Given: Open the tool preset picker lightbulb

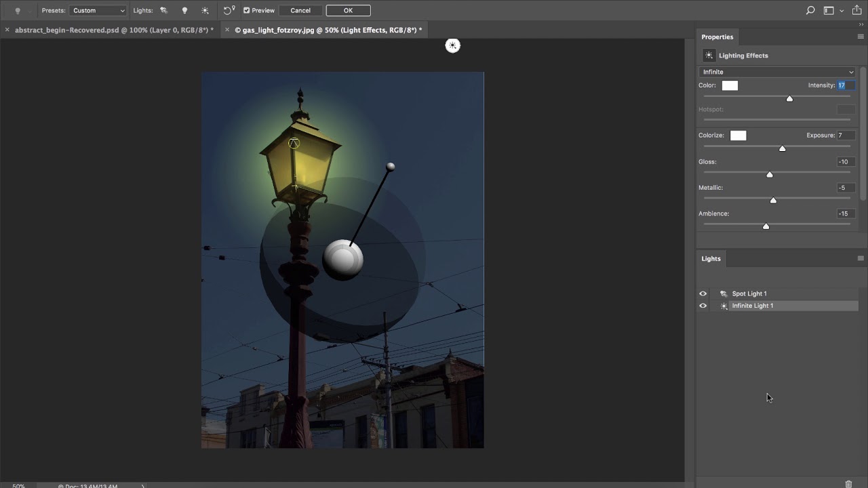Looking at the screenshot, I should click(18, 11).
